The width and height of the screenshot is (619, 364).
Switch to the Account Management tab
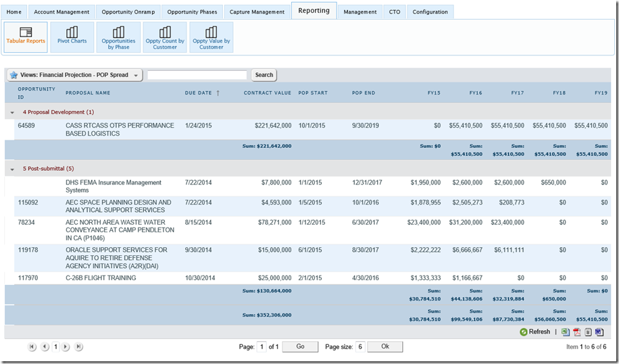coord(61,12)
